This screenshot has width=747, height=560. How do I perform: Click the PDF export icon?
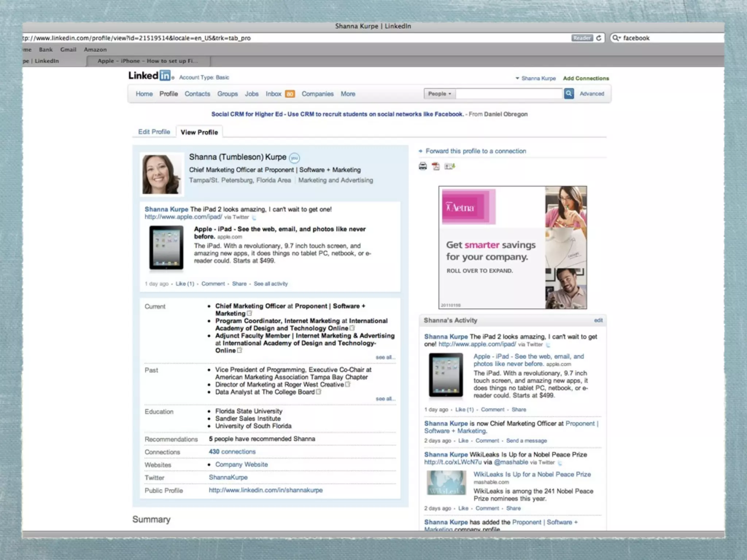coord(436,167)
